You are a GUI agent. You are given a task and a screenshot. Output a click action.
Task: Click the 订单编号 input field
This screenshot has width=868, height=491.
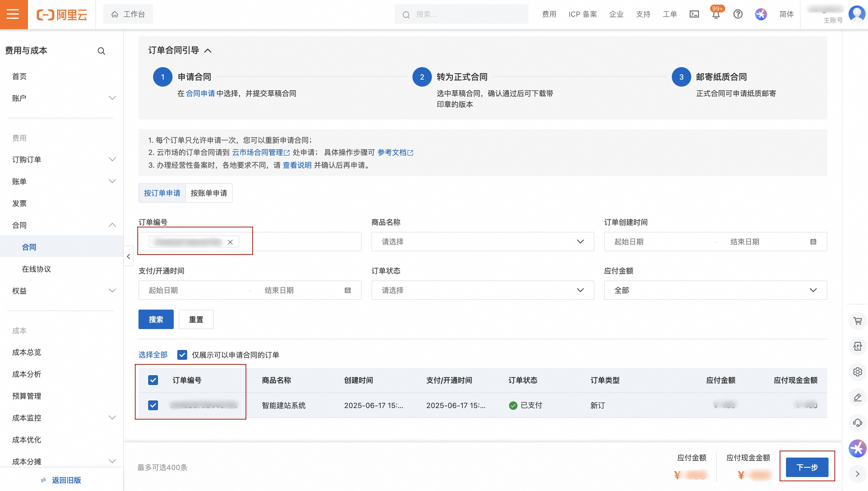250,242
